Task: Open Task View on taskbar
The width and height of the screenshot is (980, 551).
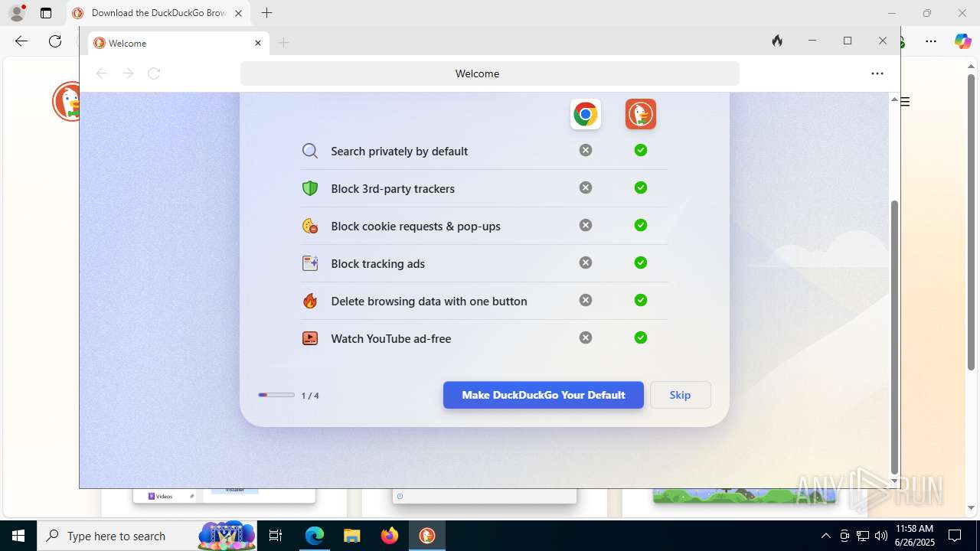Action: pos(276,536)
